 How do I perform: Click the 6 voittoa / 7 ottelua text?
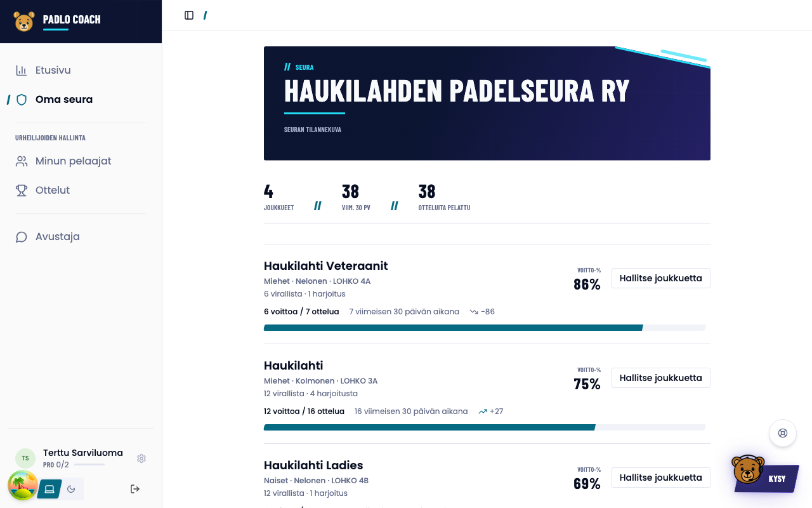(x=301, y=312)
